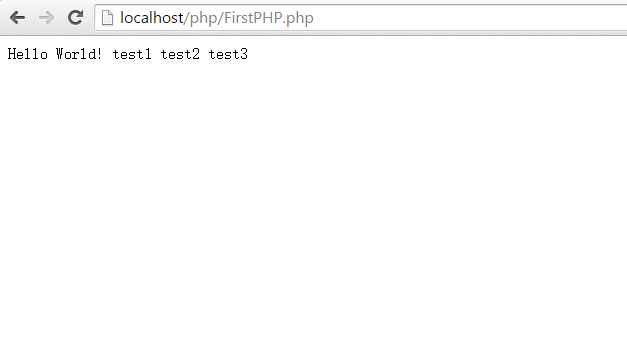Click the grayed-out forward arrow
The width and height of the screenshot is (627, 364).
pos(46,18)
